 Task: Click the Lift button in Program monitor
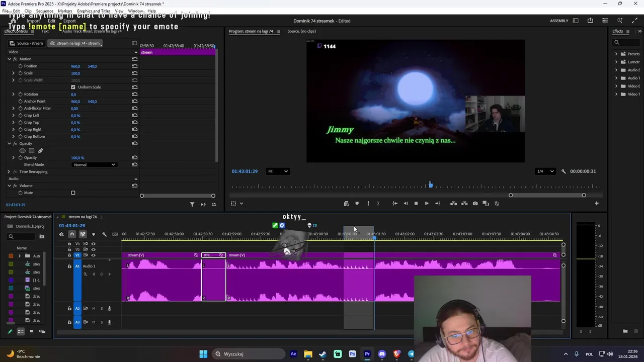(453, 204)
